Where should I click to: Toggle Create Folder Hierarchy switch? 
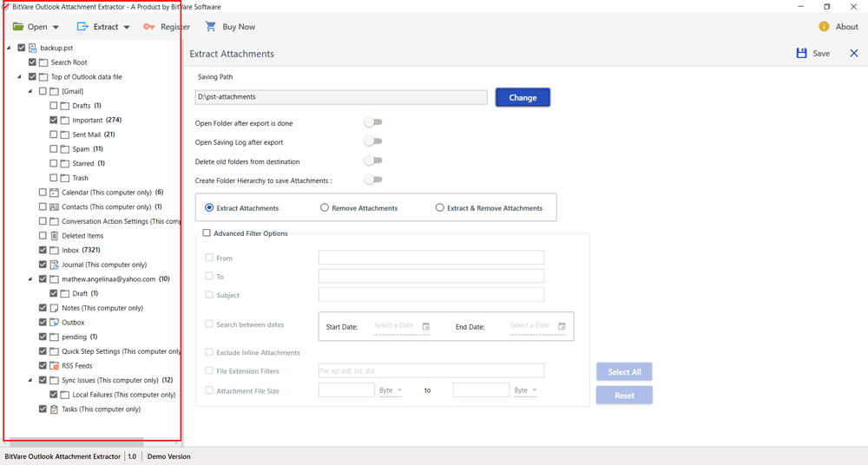click(373, 180)
